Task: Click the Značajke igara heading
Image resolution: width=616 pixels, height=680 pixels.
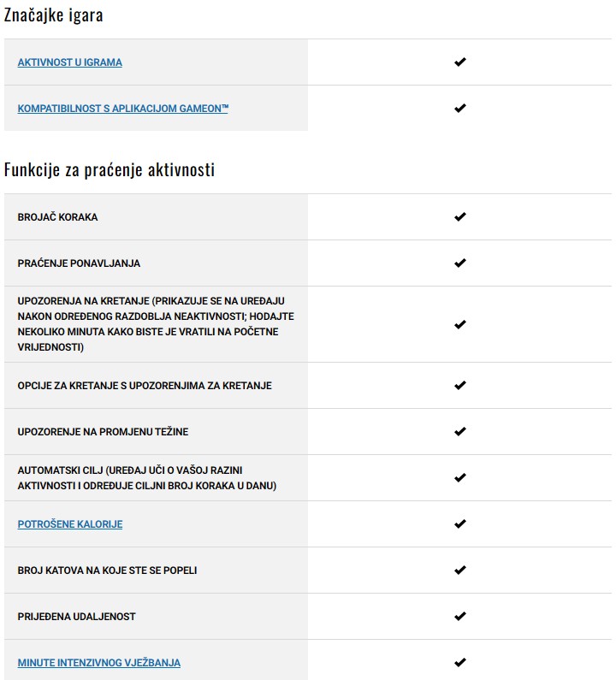Action: pyautogui.click(x=53, y=15)
